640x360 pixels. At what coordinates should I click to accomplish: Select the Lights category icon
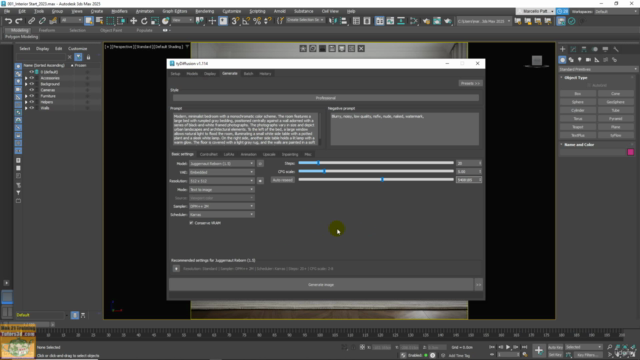(x=580, y=60)
